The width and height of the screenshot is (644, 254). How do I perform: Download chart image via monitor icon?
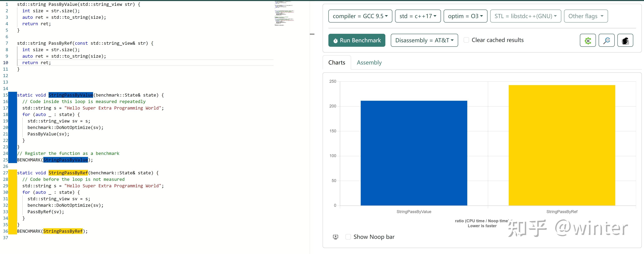pos(336,237)
